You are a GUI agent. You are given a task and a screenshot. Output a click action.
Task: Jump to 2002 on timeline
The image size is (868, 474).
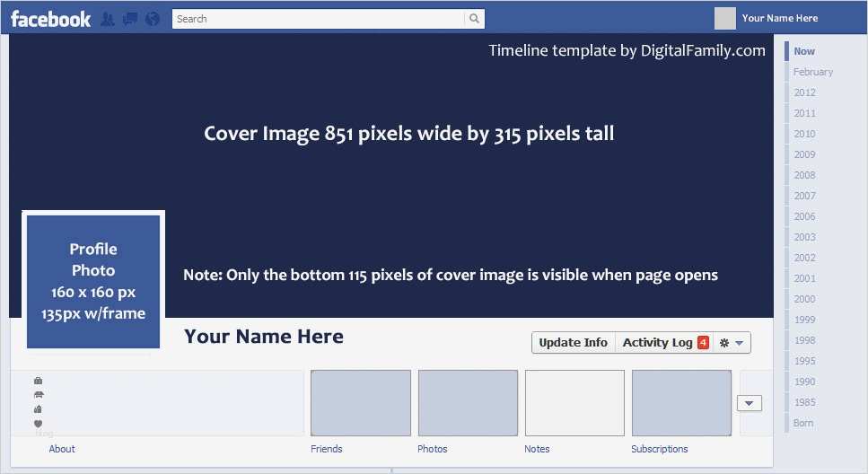point(804,258)
